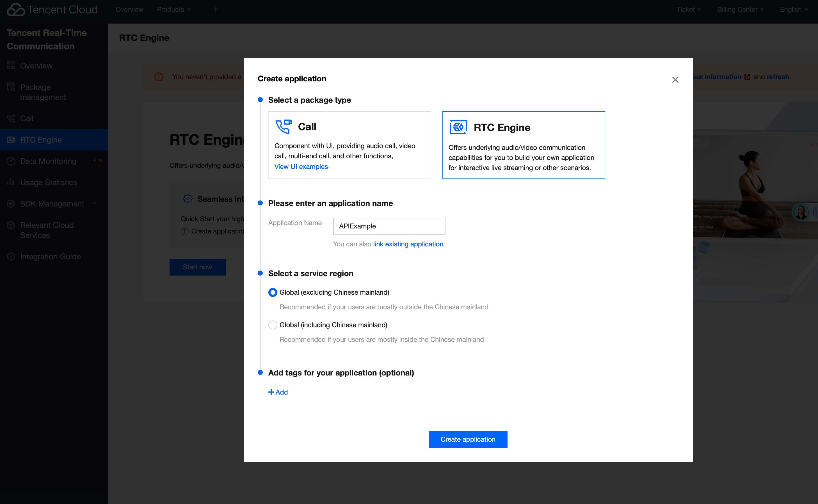818x504 pixels.
Task: Click the plus icon in top navigation
Action: click(215, 10)
